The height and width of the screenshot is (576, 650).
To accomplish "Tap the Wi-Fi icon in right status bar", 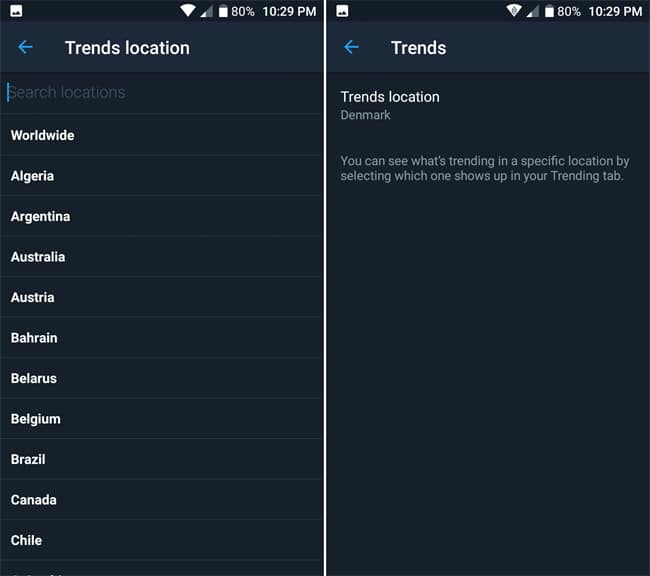I will tap(513, 11).
